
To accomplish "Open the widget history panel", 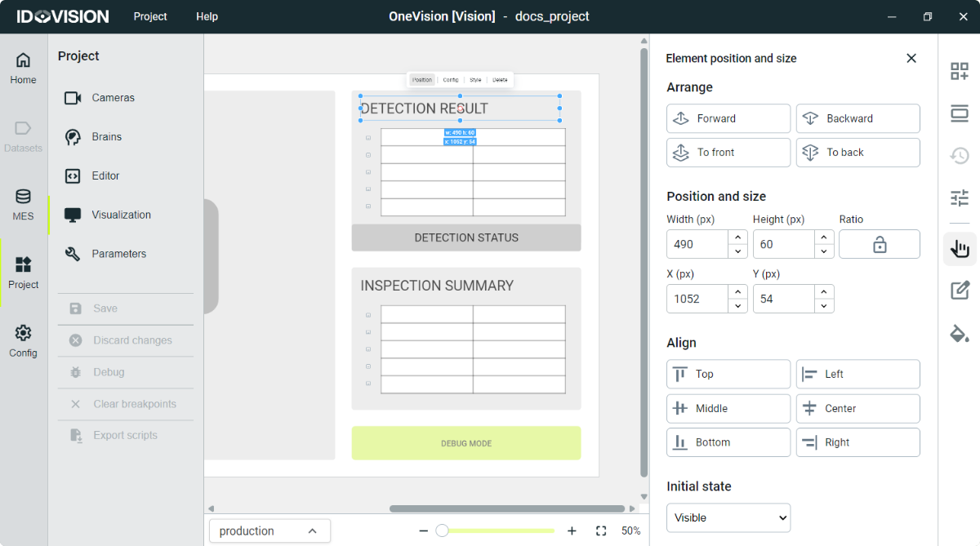I will 960,155.
